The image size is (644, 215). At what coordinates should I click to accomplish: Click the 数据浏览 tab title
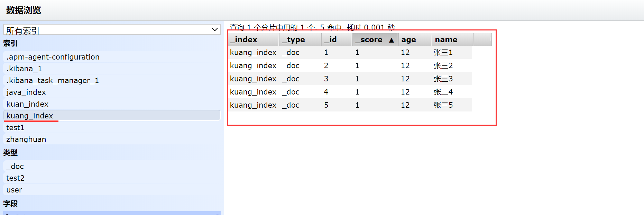click(24, 10)
